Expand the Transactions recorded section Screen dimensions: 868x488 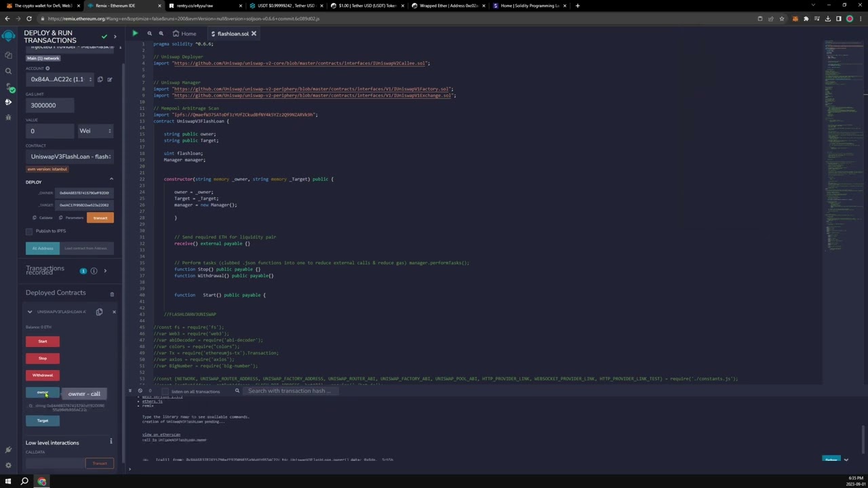point(105,271)
